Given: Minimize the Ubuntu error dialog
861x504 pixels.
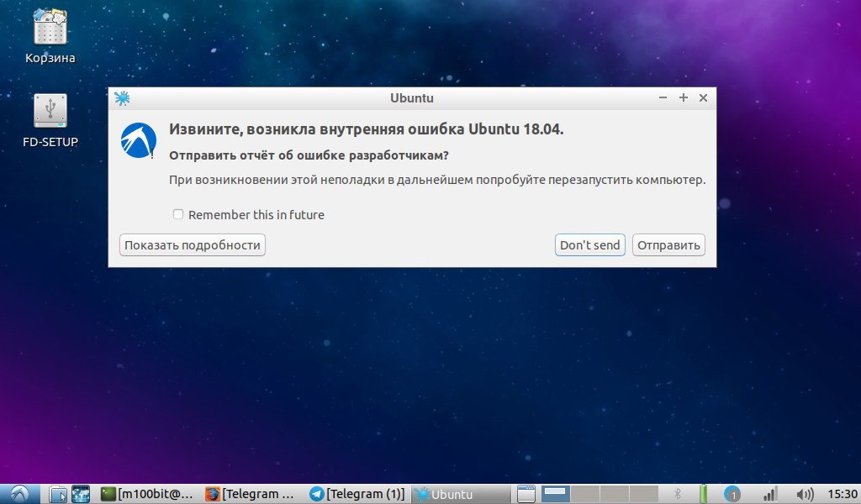Looking at the screenshot, I should [x=663, y=97].
